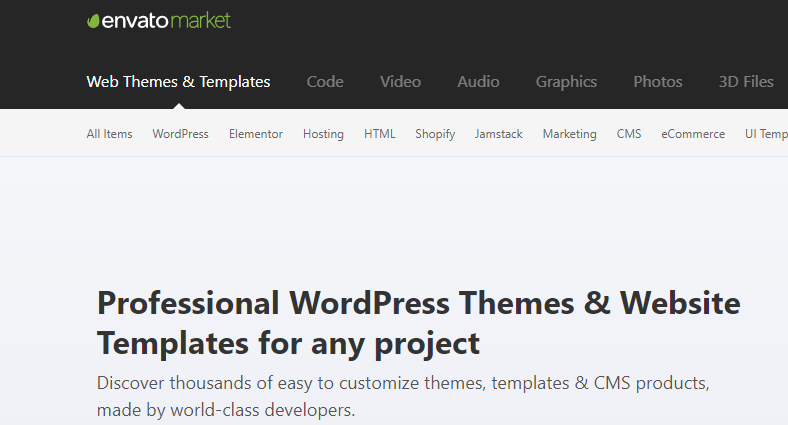Switch to the Audio marketplace tab
The height and width of the screenshot is (425, 788).
pyautogui.click(x=478, y=82)
